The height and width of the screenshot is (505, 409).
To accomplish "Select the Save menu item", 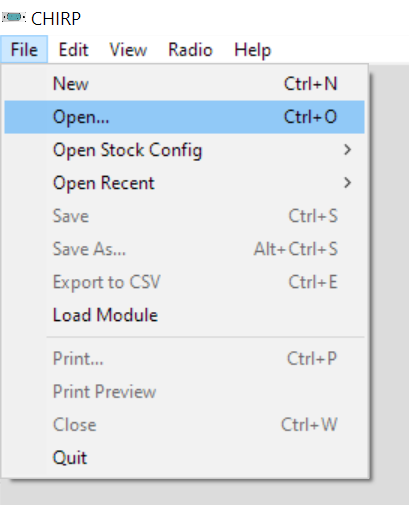I will pos(184,216).
